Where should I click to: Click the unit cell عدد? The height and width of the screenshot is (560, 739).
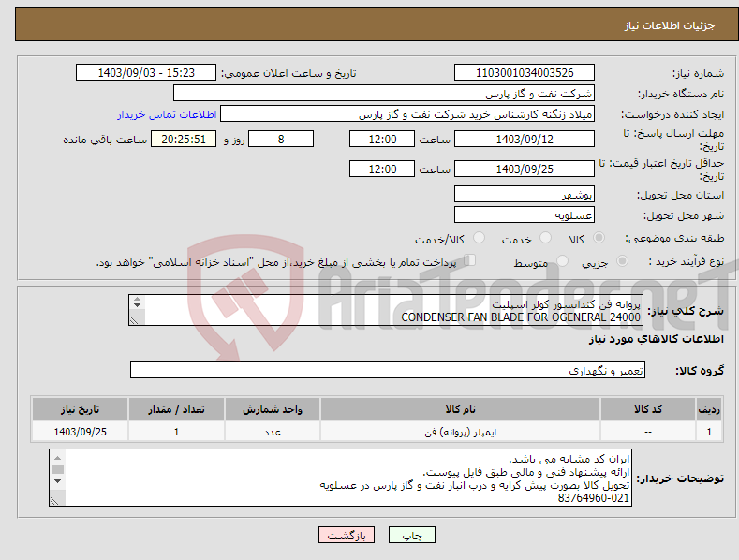(273, 432)
